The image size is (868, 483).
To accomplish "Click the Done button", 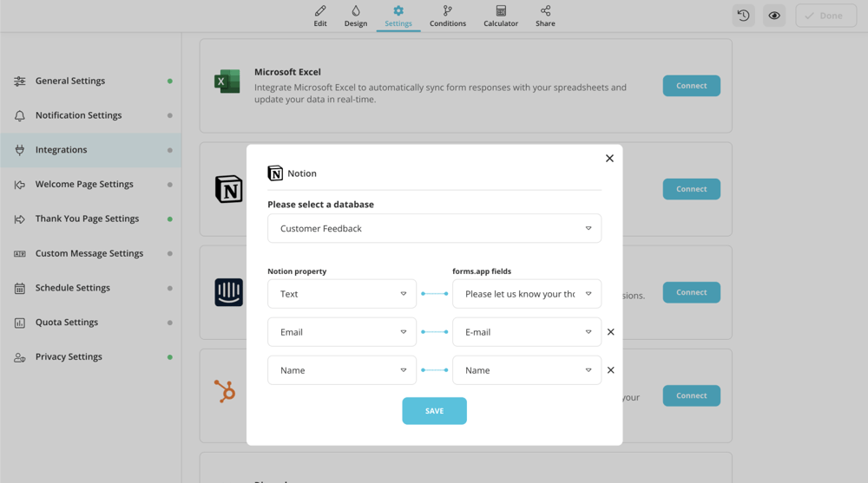I will (x=825, y=16).
